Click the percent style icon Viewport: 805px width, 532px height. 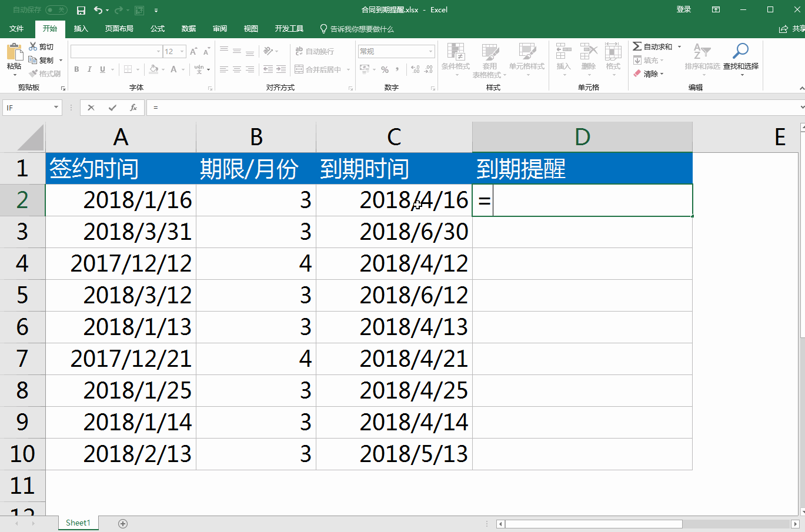(385, 69)
